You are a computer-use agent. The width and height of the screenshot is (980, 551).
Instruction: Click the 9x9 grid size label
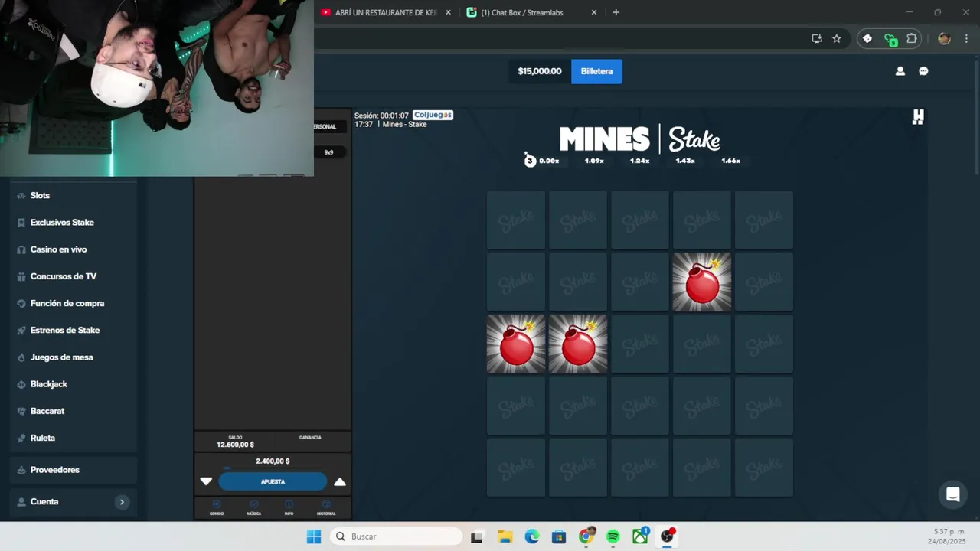click(x=328, y=152)
